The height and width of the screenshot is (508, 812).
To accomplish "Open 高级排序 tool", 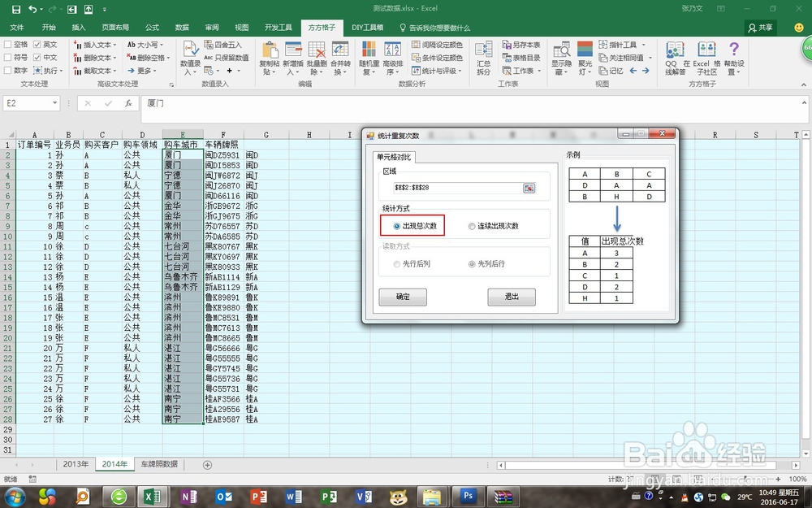I will click(392, 58).
